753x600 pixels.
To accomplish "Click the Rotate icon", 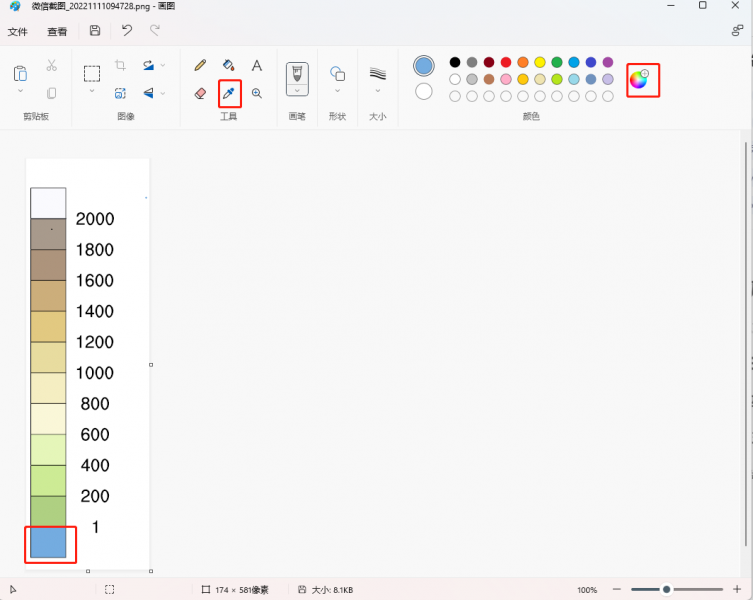I will pyautogui.click(x=148, y=65).
